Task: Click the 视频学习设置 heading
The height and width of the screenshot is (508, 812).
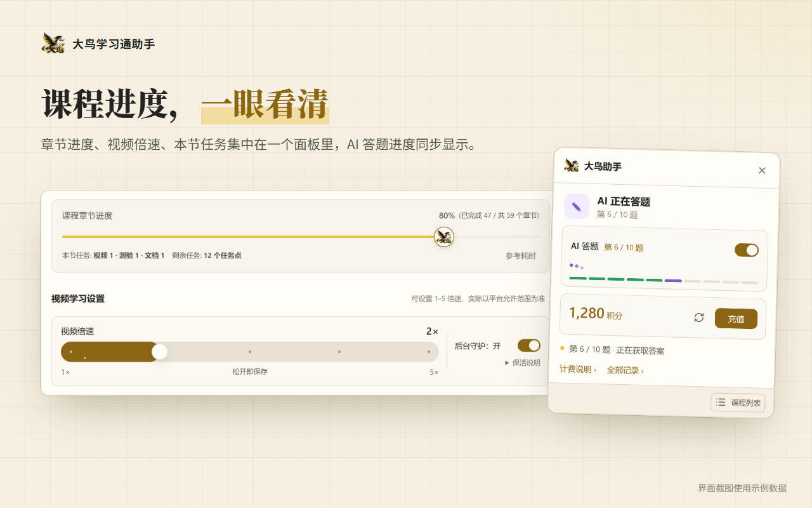Action: tap(78, 298)
